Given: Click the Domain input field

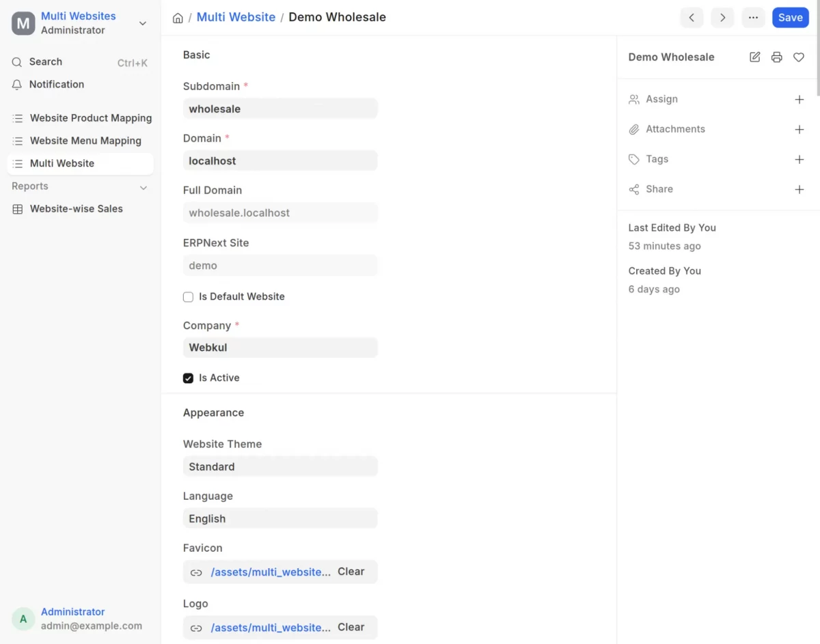Looking at the screenshot, I should [x=280, y=160].
